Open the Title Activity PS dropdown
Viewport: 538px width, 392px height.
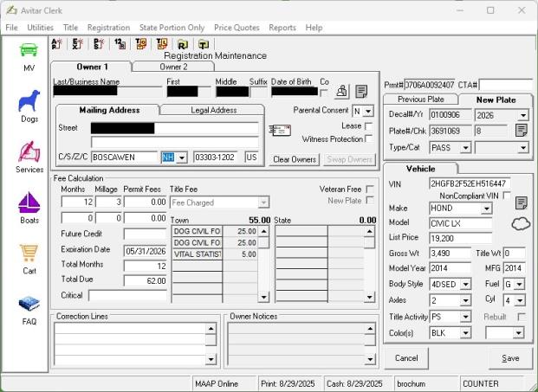[465, 317]
